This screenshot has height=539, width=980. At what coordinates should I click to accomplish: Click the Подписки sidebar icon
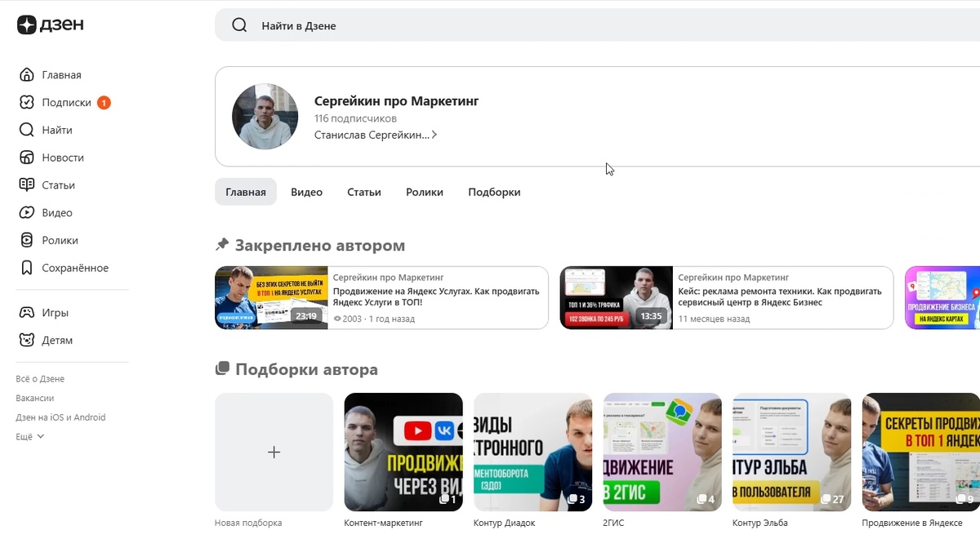(27, 103)
